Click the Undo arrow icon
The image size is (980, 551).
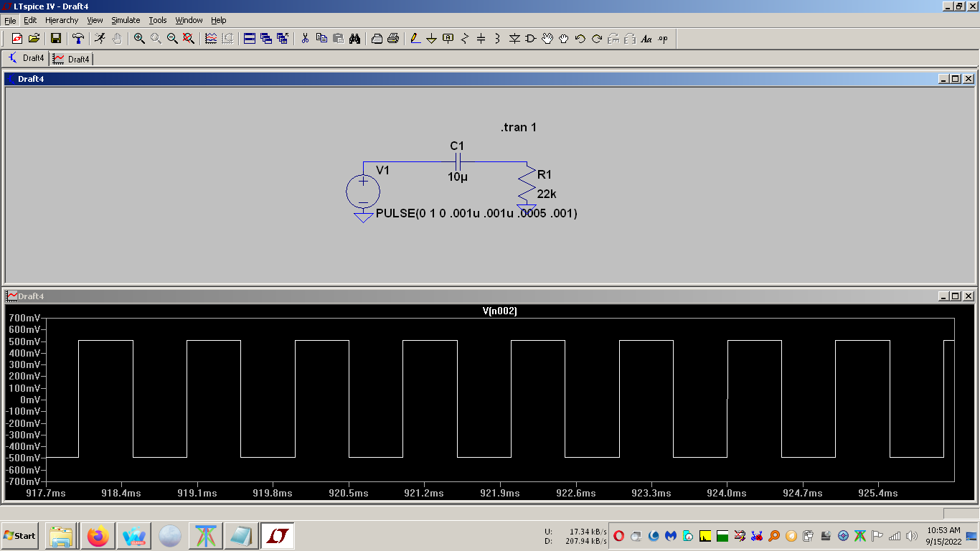tap(580, 39)
